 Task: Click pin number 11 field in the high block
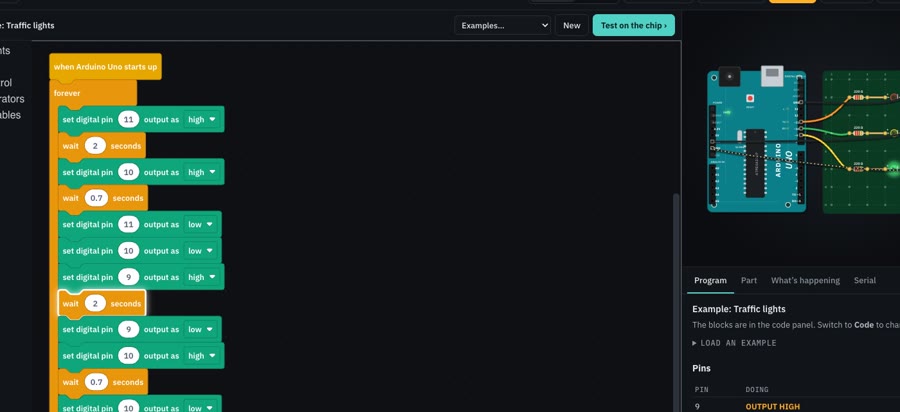(129, 119)
